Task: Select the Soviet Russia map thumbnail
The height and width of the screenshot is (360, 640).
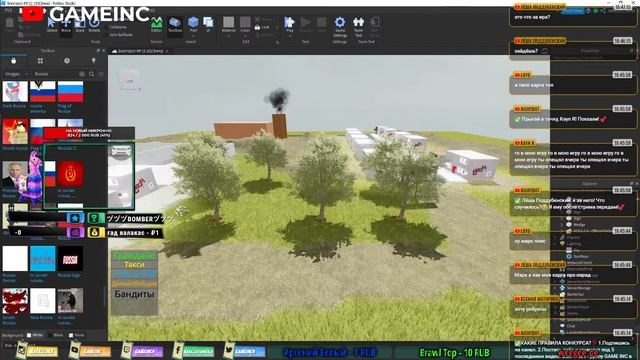Action: click(x=15, y=301)
